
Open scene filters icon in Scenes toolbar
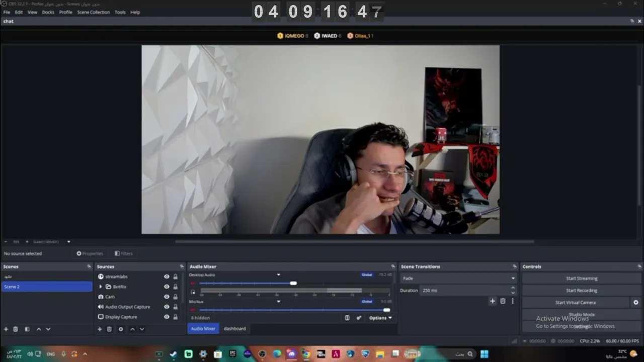click(27, 329)
